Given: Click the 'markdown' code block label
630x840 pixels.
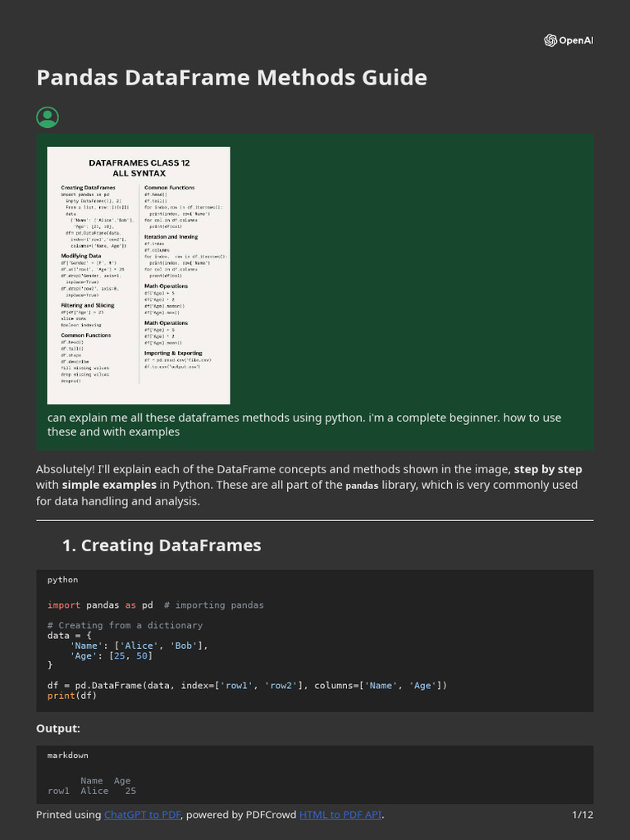Looking at the screenshot, I should coord(68,756).
